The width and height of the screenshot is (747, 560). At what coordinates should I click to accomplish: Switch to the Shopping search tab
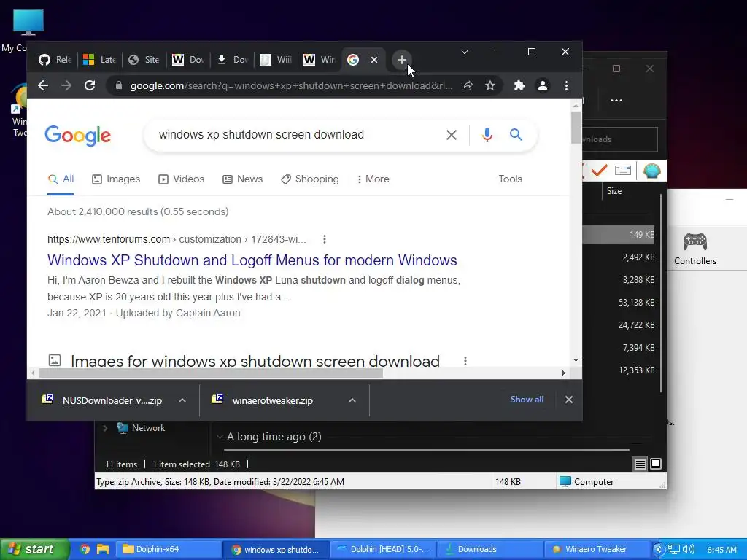coord(309,179)
